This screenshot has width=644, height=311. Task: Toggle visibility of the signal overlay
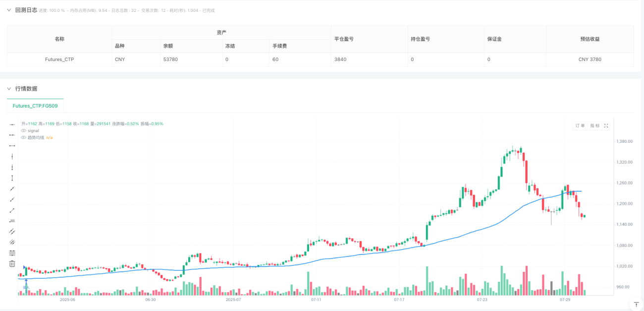(x=23, y=130)
